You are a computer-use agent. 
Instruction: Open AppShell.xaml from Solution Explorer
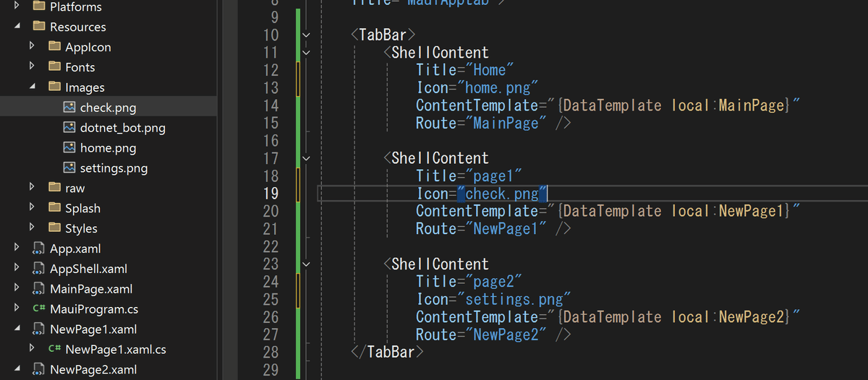[x=88, y=269]
